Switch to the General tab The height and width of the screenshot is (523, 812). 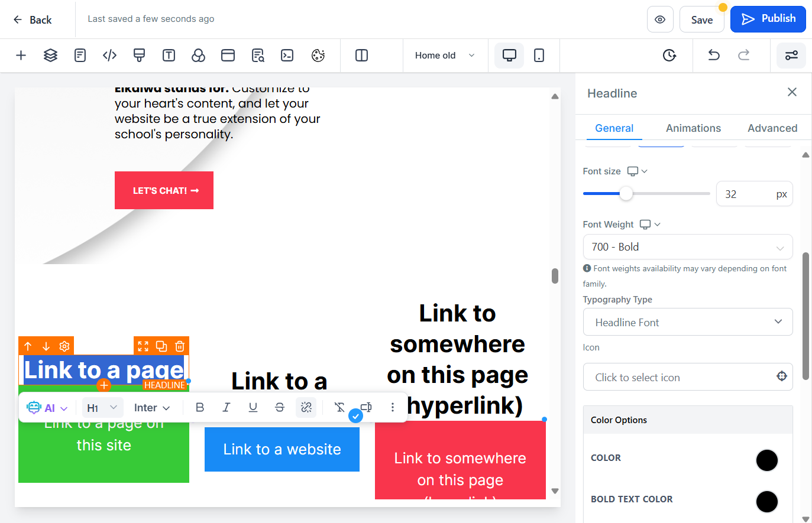[x=614, y=128]
